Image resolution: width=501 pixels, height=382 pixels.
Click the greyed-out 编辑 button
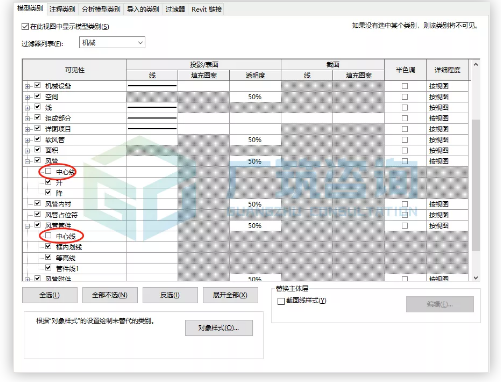440,304
